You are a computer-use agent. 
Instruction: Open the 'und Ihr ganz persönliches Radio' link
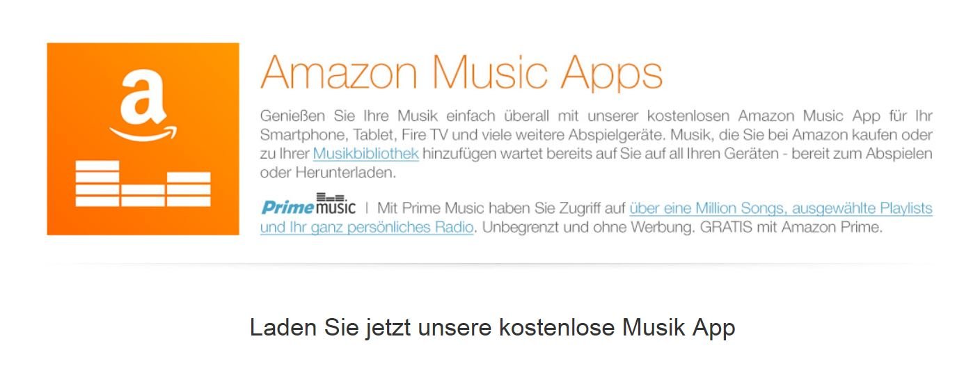(367, 227)
